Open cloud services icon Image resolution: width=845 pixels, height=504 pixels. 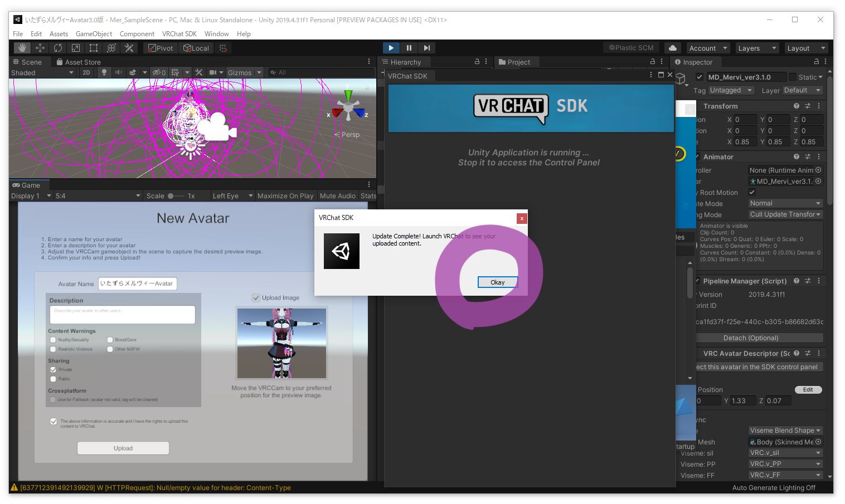coord(673,48)
